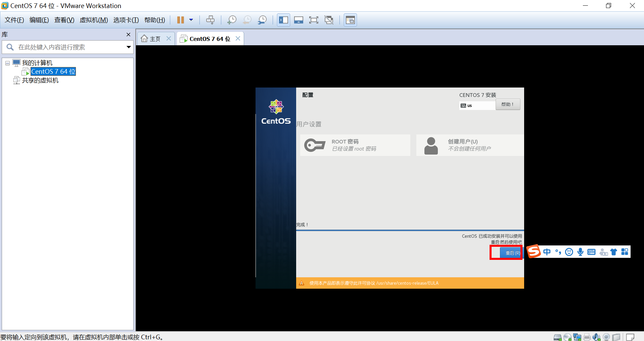644x341 pixels.
Task: Open the 选项卡(T) menu
Action: click(x=126, y=20)
